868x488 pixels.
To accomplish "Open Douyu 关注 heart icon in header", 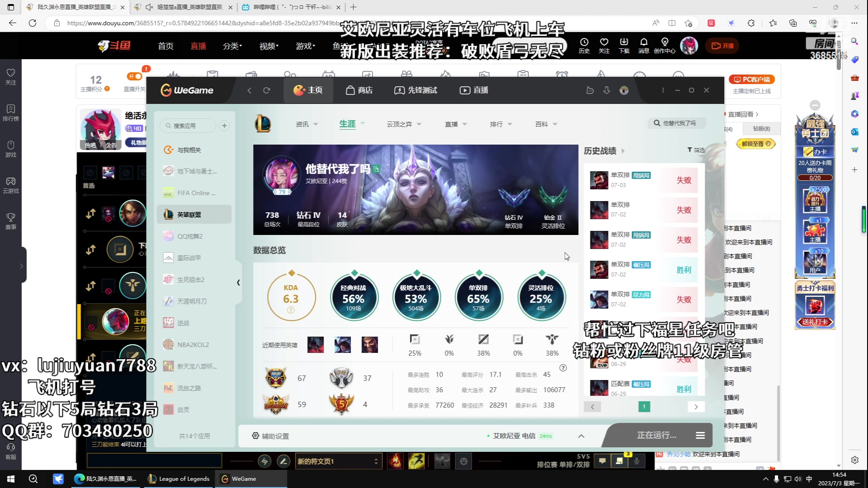I will pos(604,45).
